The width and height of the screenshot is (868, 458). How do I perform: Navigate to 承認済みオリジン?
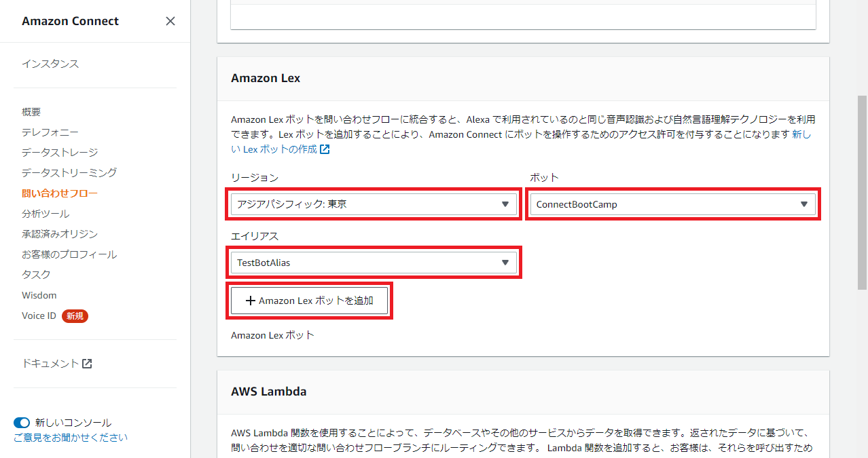coord(60,234)
